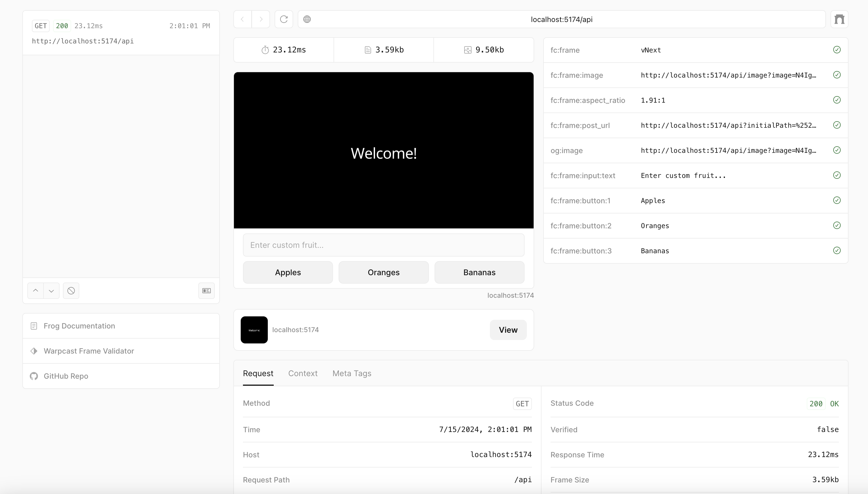Open the Warpcast Frame Validator link
Image resolution: width=868 pixels, height=494 pixels.
pyautogui.click(x=89, y=351)
